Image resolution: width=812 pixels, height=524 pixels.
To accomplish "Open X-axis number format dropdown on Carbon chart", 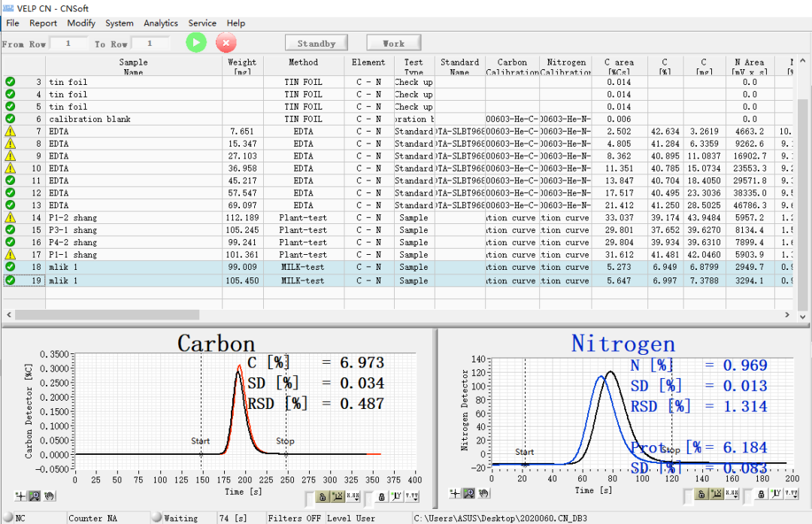I will 353,496.
